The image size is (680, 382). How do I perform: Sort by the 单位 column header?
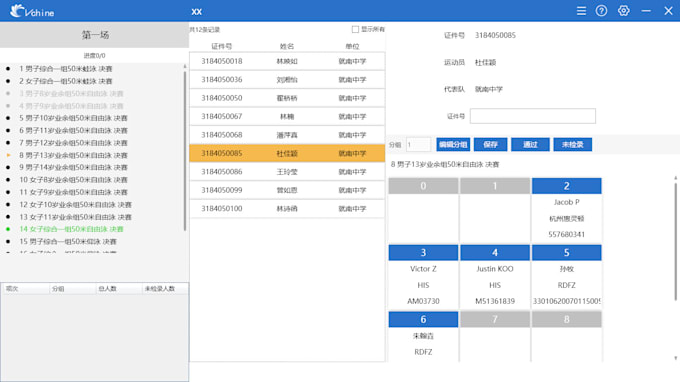352,46
